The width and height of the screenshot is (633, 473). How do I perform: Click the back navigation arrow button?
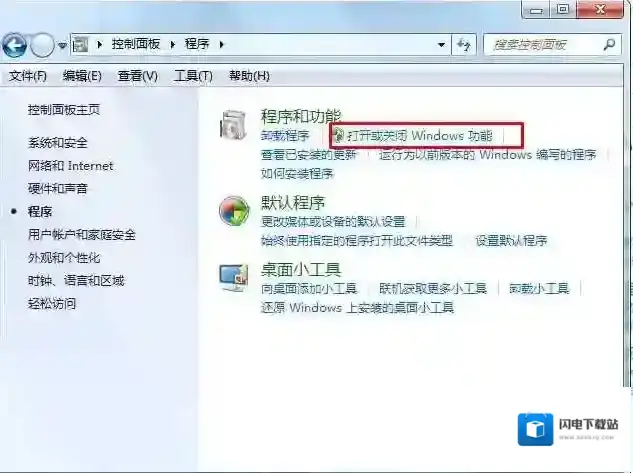pos(15,45)
